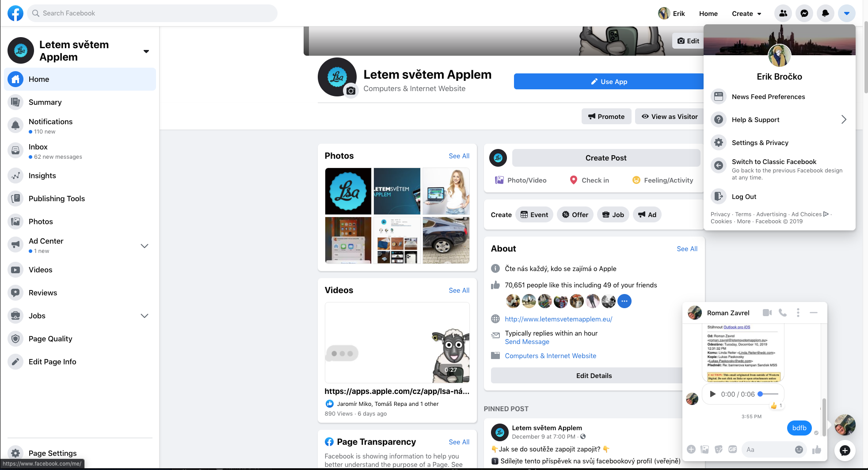Click the Facebook logo icon
Viewport: 868px width, 470px height.
pyautogui.click(x=15, y=13)
